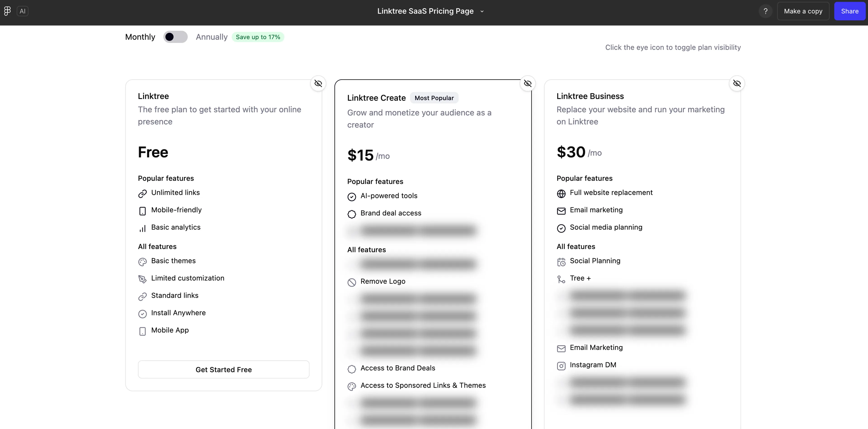Click the Linktree Business plan title

[590, 96]
